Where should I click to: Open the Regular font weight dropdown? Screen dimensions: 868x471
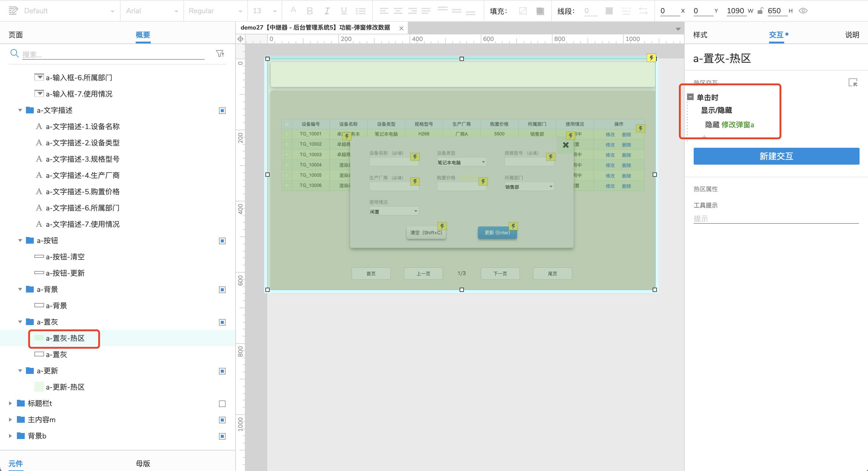pos(215,11)
